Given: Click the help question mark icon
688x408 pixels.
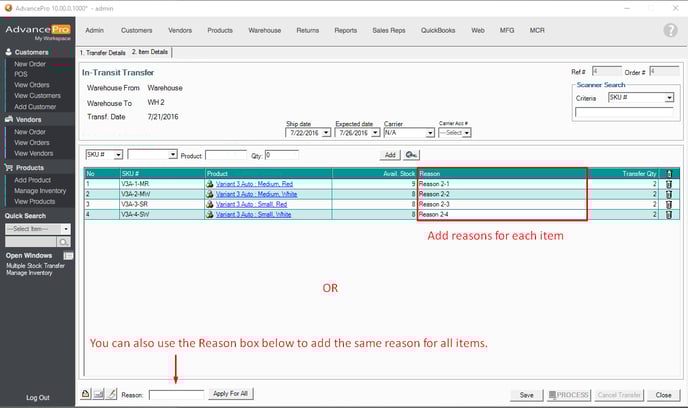Looking at the screenshot, I should (670, 30).
